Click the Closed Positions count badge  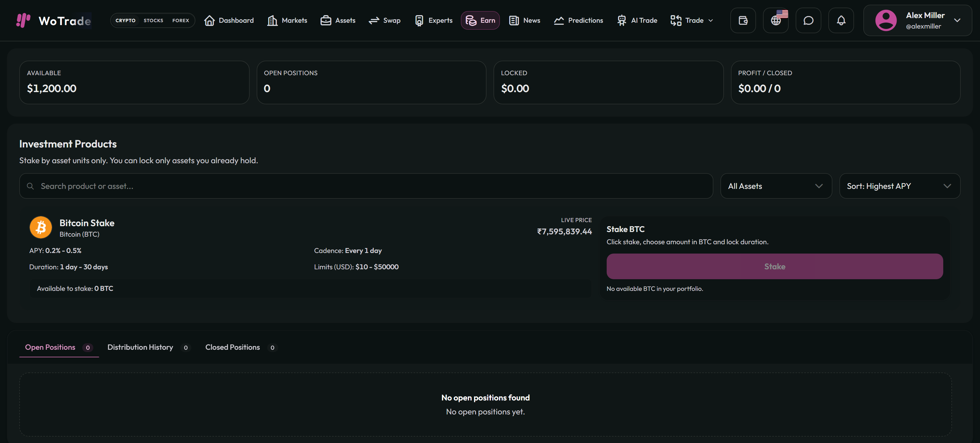point(272,348)
